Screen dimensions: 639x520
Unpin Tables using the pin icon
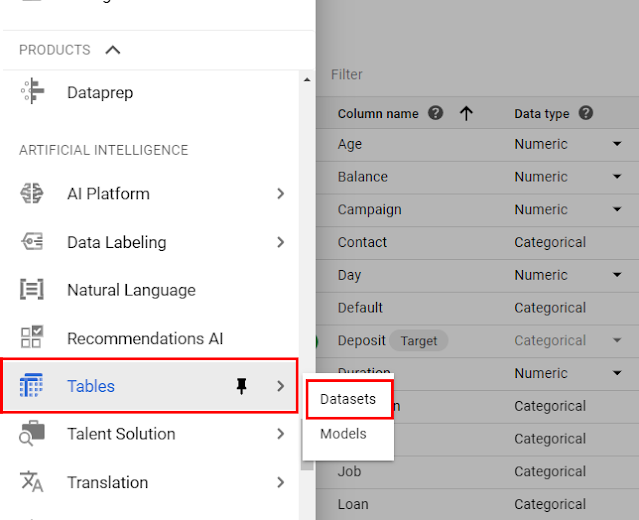click(242, 386)
